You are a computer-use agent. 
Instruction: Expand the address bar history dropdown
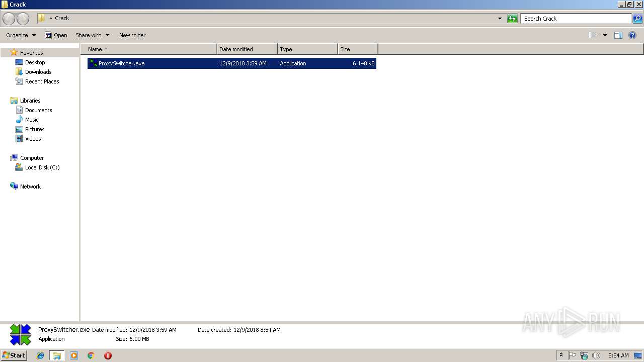coord(500,19)
